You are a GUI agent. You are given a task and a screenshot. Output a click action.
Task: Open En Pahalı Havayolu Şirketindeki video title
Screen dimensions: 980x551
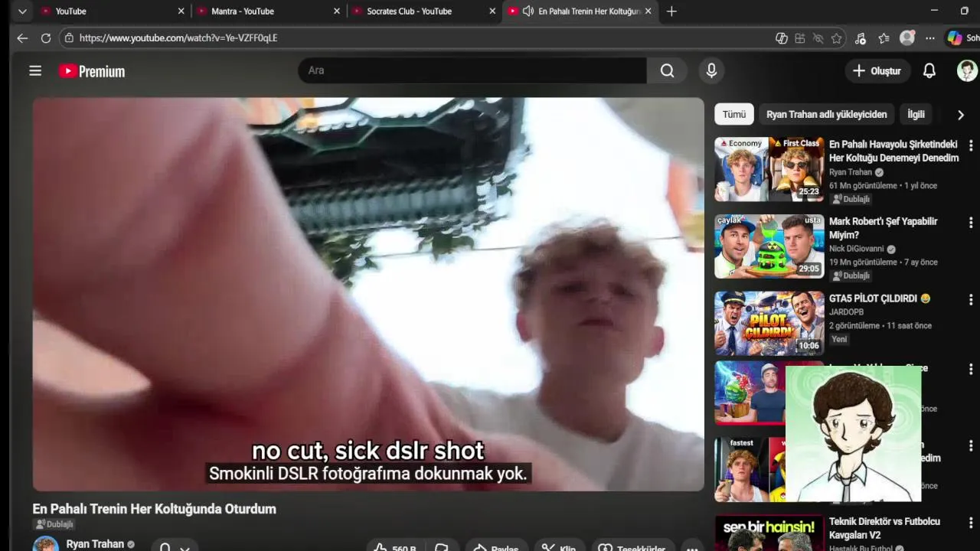pos(893,151)
